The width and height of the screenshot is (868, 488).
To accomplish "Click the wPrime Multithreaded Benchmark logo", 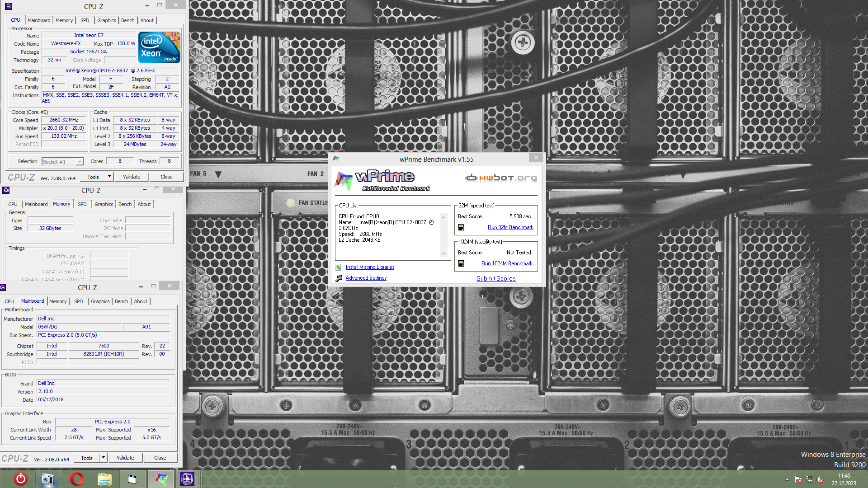I will coord(382,180).
